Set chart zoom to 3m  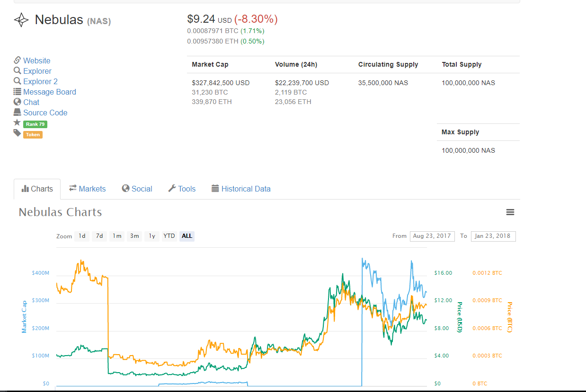(x=134, y=236)
